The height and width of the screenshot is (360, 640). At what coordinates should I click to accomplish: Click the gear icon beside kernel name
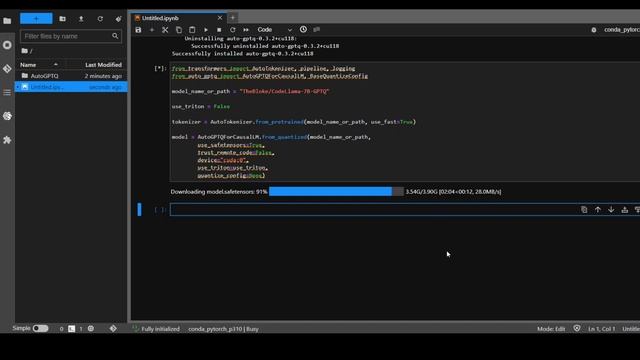(594, 30)
